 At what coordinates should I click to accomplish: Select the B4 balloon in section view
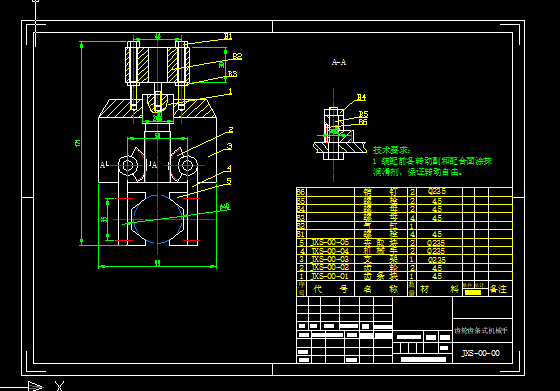click(x=361, y=97)
